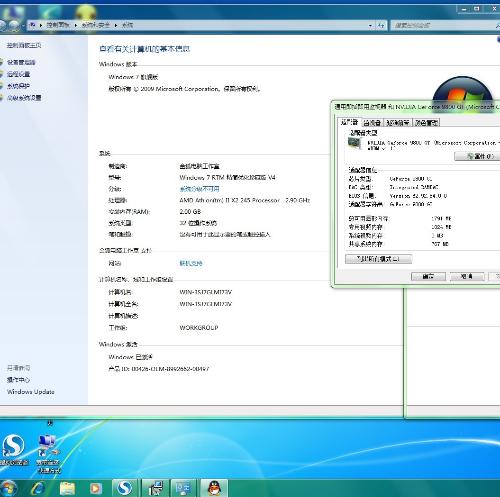This screenshot has width=500, height=497.
Task: Expand the breadcrumb arrow after 控制面板
Action: pyautogui.click(x=76, y=25)
